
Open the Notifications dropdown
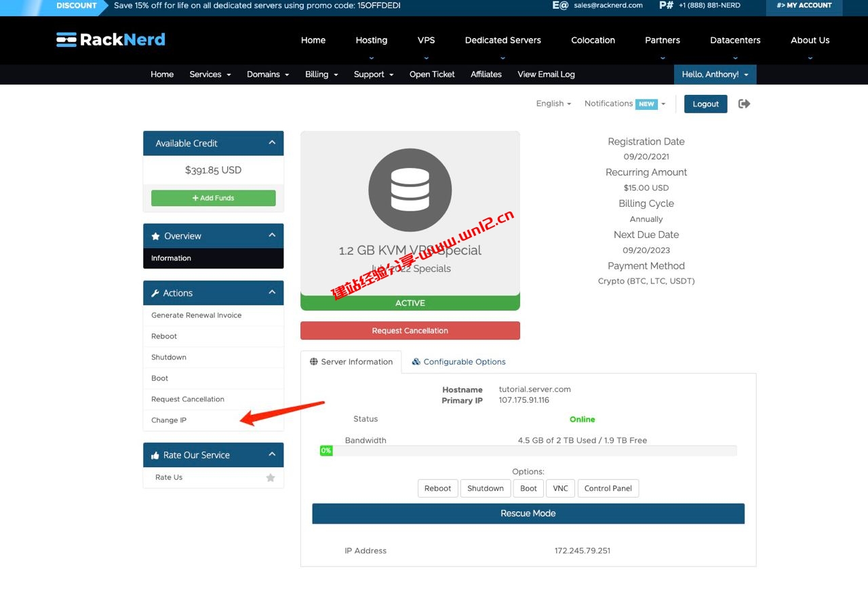tap(625, 104)
